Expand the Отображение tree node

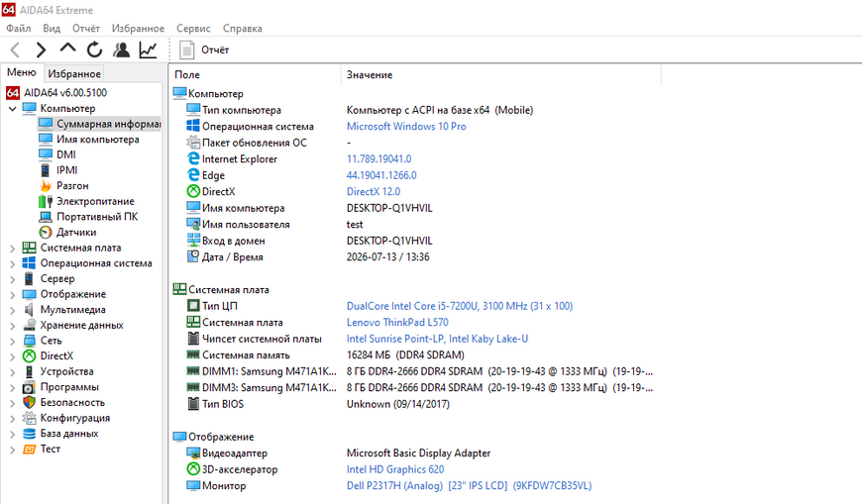(12, 295)
